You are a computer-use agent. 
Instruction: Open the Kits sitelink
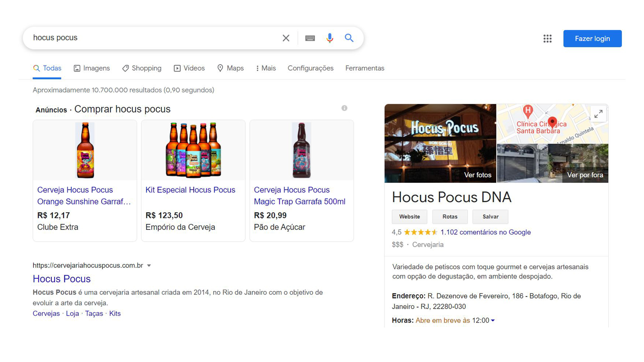click(115, 314)
